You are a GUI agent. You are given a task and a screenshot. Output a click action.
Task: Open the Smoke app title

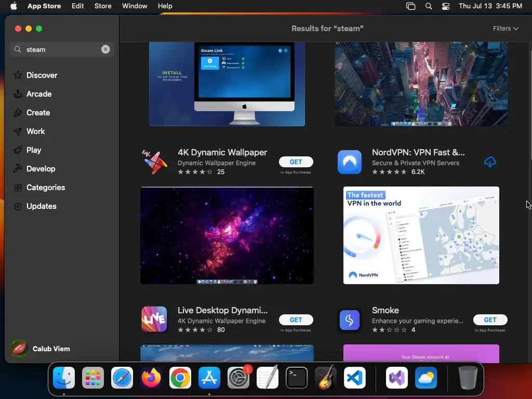pyautogui.click(x=385, y=310)
